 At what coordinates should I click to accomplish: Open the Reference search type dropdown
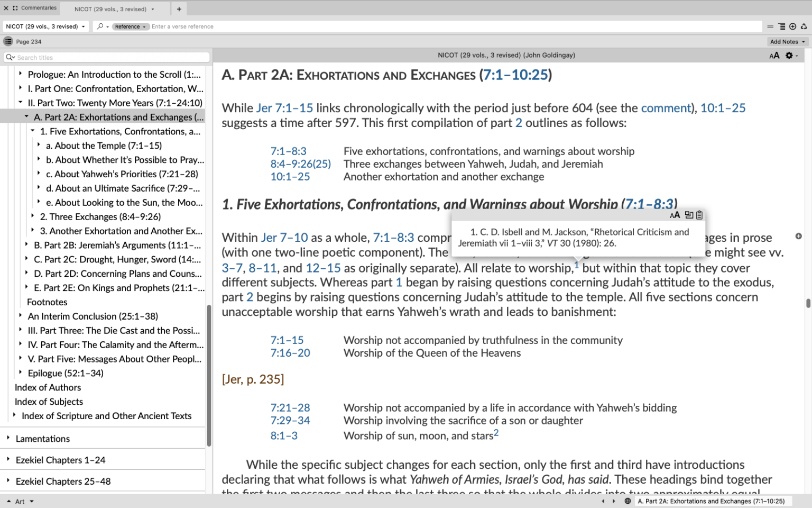(130, 26)
